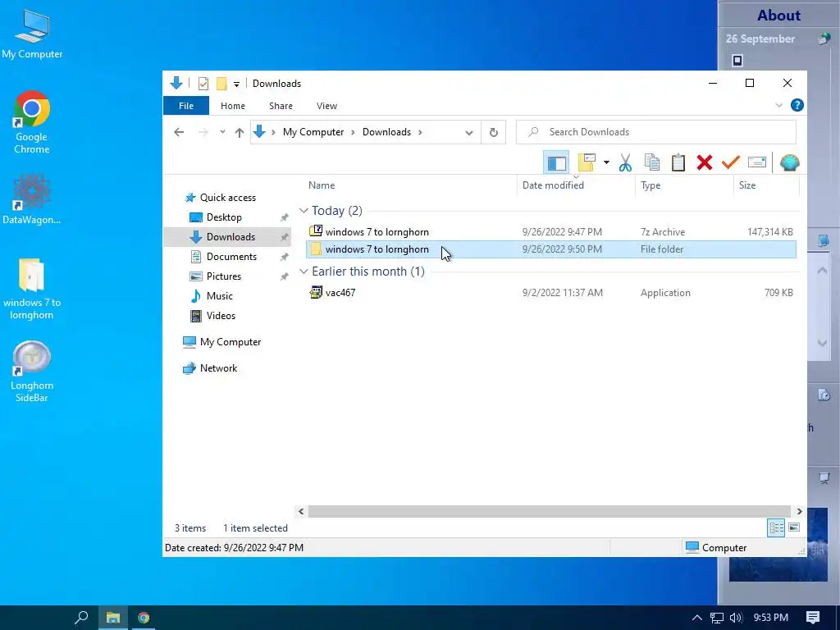Image resolution: width=840 pixels, height=630 pixels.
Task: Switch to details view layout button
Action: [776, 527]
